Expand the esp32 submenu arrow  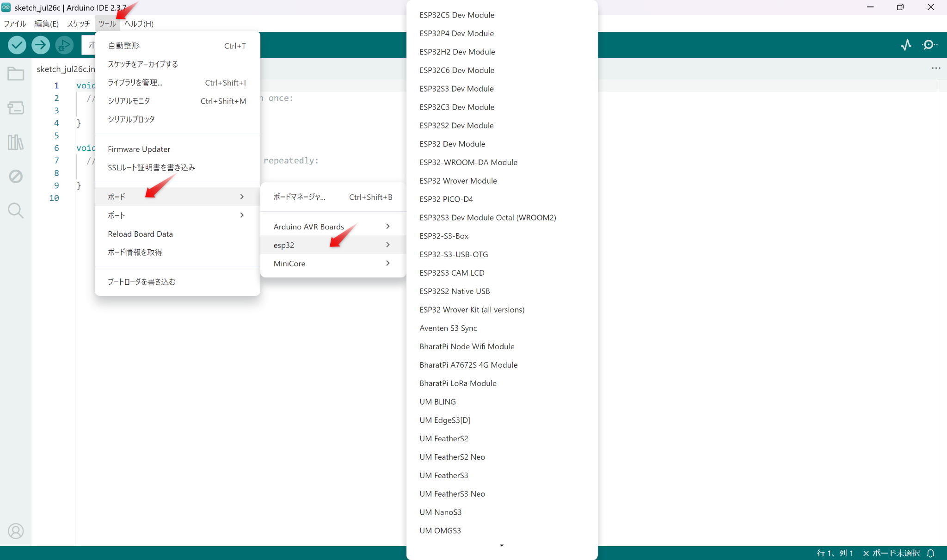pyautogui.click(x=388, y=245)
